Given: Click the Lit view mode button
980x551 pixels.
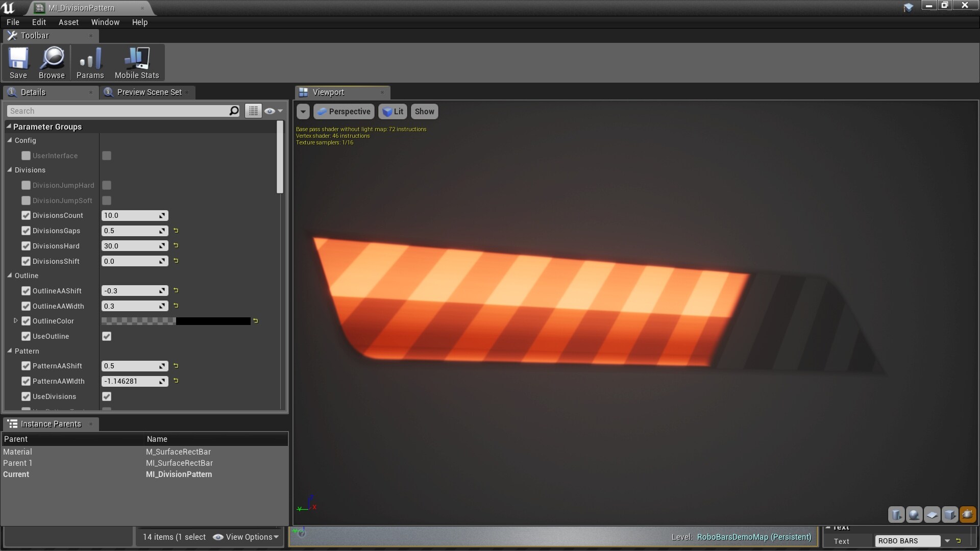Looking at the screenshot, I should coord(393,111).
